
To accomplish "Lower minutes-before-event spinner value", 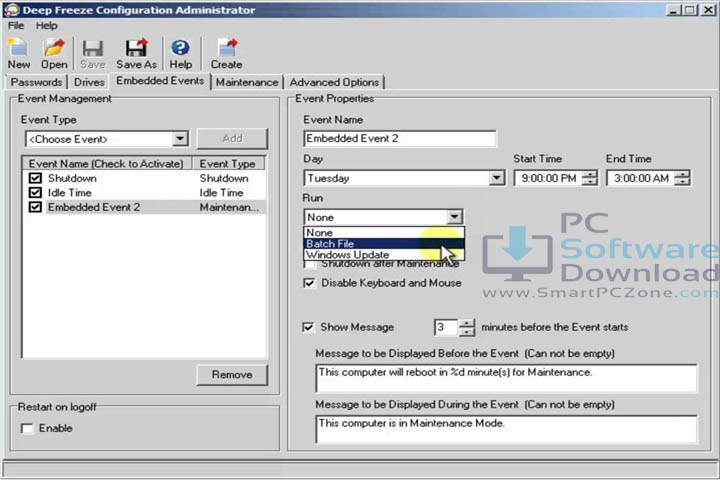I will pyautogui.click(x=467, y=332).
